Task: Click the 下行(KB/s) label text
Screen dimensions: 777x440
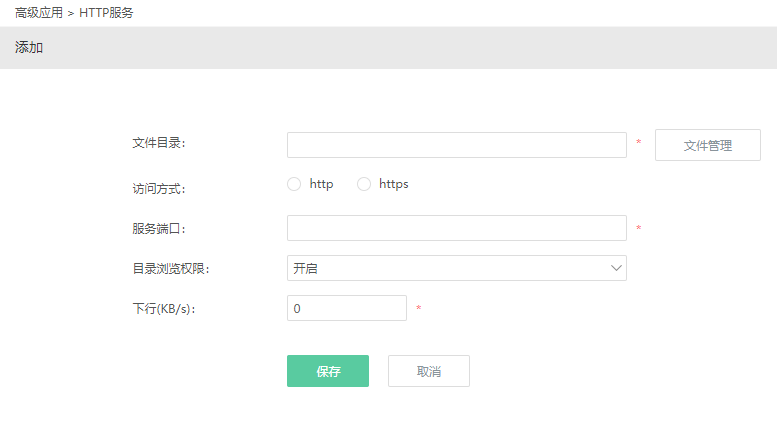Action: [163, 309]
